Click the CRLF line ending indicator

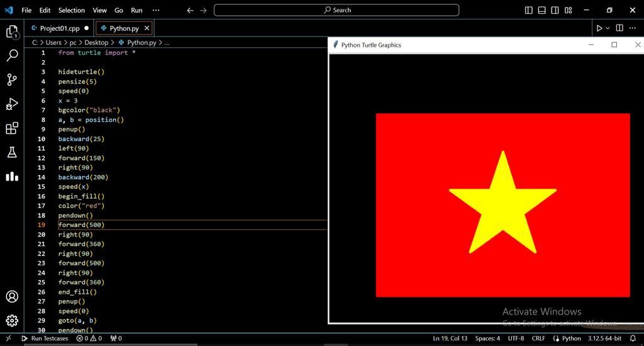[538, 338]
